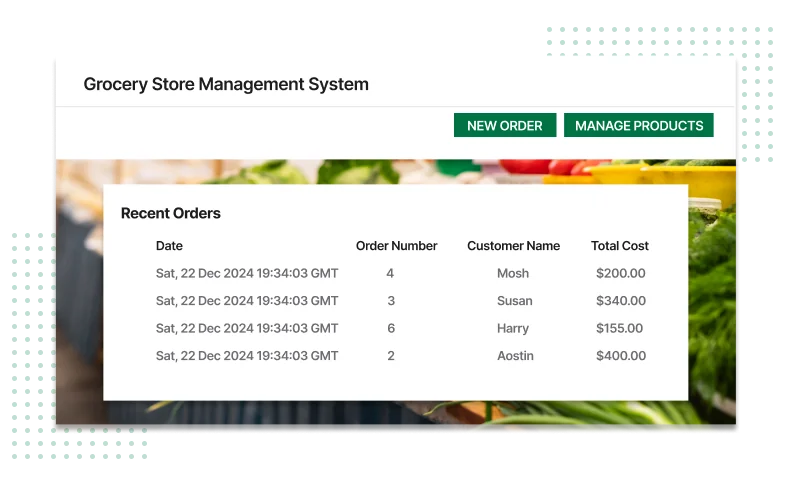Open the order for customer Mosh
The width and height of the screenshot is (792, 480).
[x=513, y=273]
